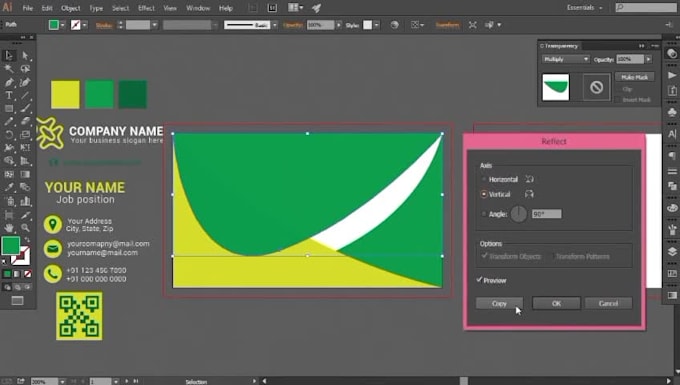Click the large green Fill swatch
This screenshot has height=385, width=680.
tap(10, 246)
